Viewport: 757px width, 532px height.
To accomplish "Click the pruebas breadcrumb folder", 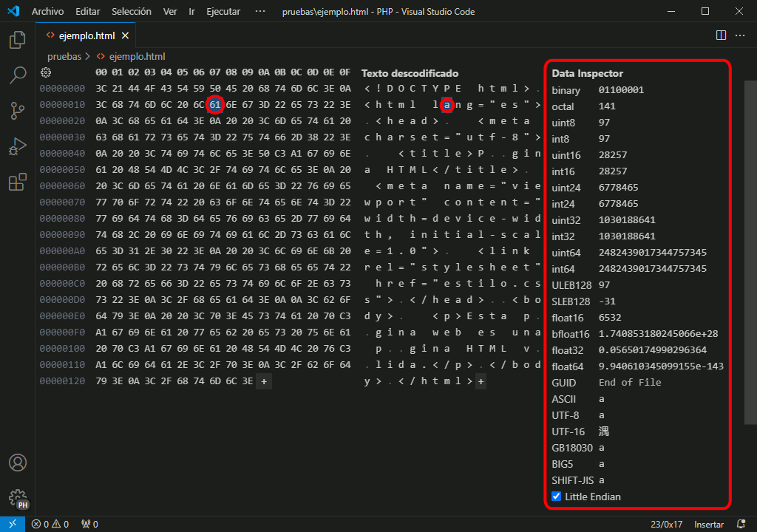I will (64, 56).
